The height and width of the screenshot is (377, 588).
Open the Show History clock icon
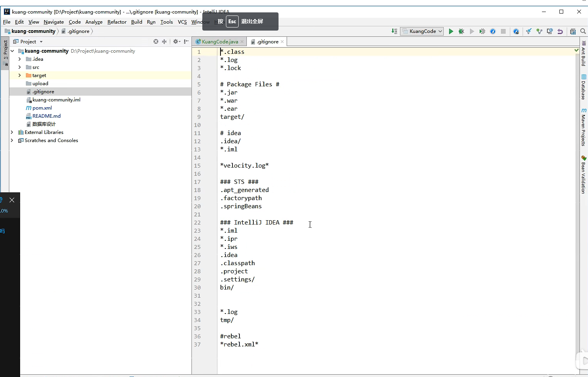[x=550, y=31]
